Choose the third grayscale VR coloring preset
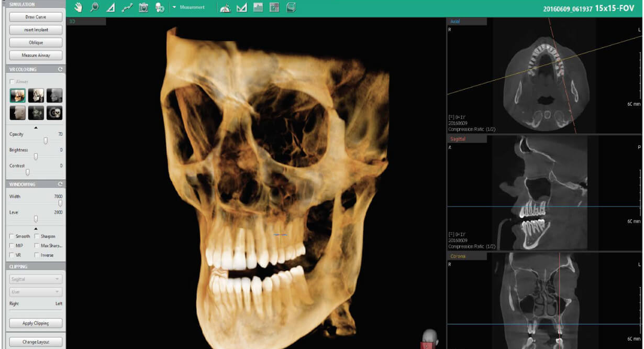Screen dimensions: 644x349 (54, 95)
